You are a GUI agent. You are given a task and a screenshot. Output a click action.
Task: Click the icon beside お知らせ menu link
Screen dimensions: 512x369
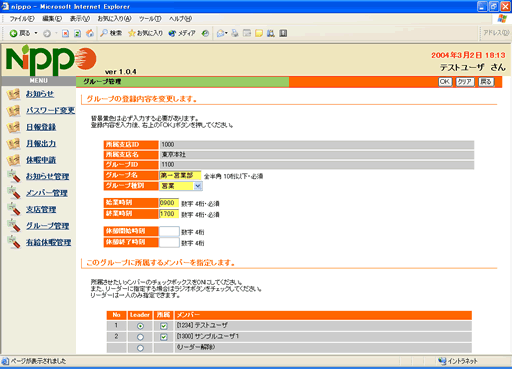pos(13,94)
